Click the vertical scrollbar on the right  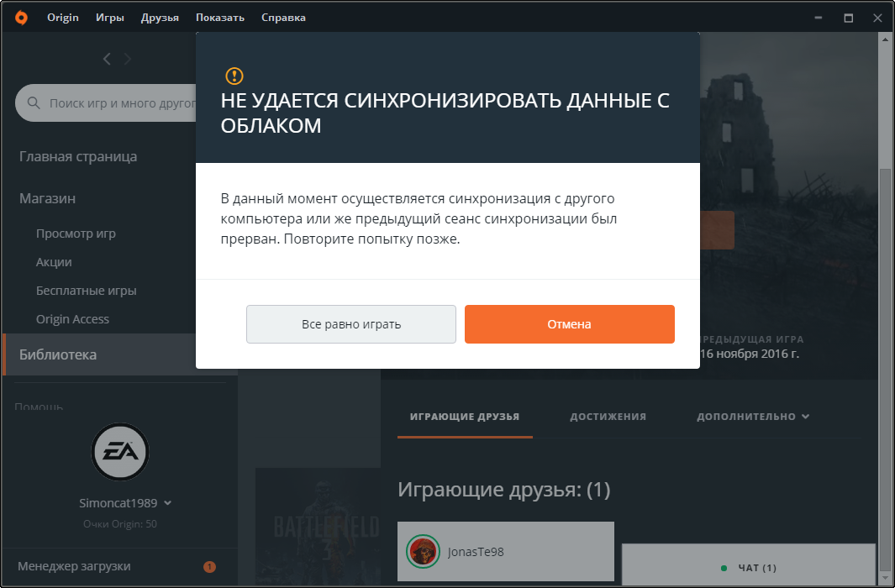tap(885, 336)
